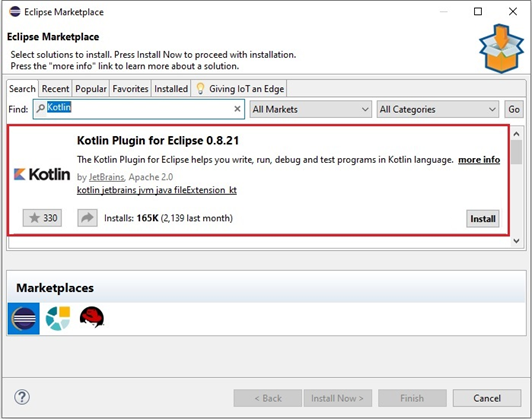Open the more info link
Screen dimensions: 532x419
point(479,159)
